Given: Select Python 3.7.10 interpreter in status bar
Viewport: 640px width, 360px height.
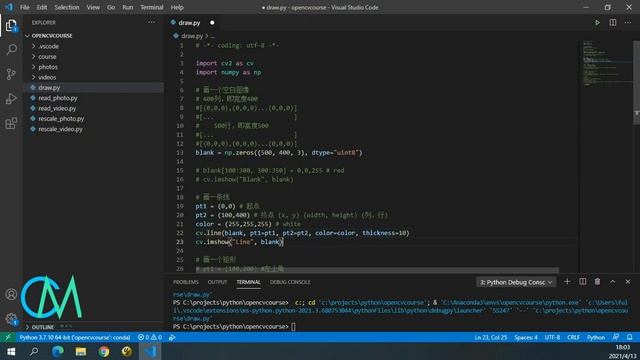Looking at the screenshot, I should 75,337.
